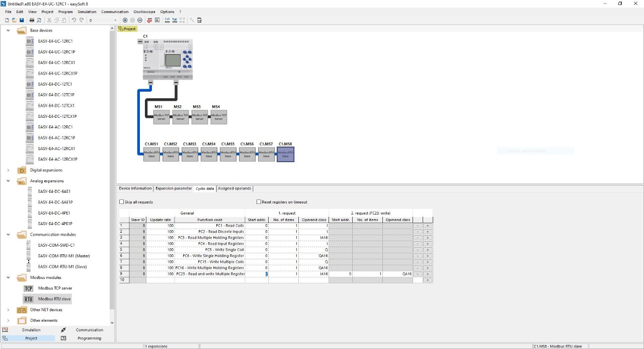Viewport: 644px width, 349px height.
Task: Collapse the Modbus modules folder
Action: (x=8, y=277)
